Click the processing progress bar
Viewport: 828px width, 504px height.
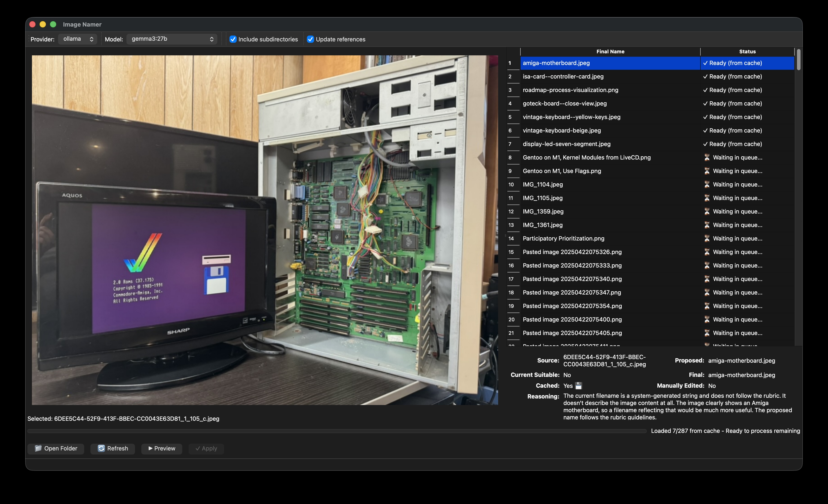click(x=337, y=431)
